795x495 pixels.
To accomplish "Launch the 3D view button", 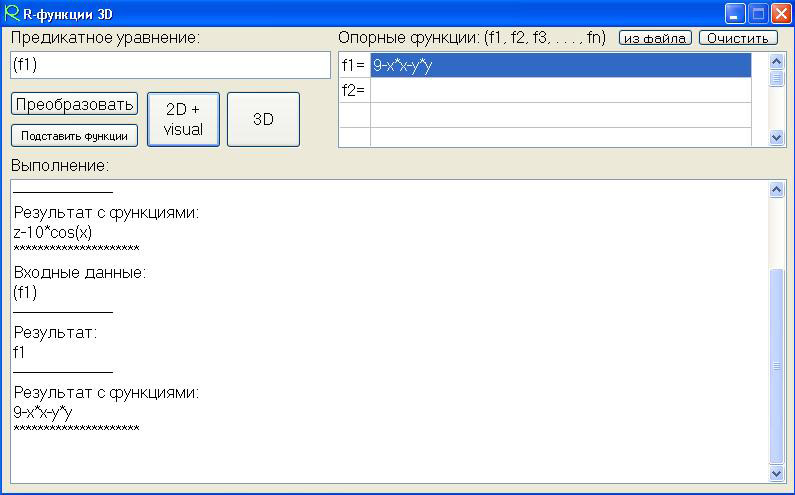I will [263, 120].
